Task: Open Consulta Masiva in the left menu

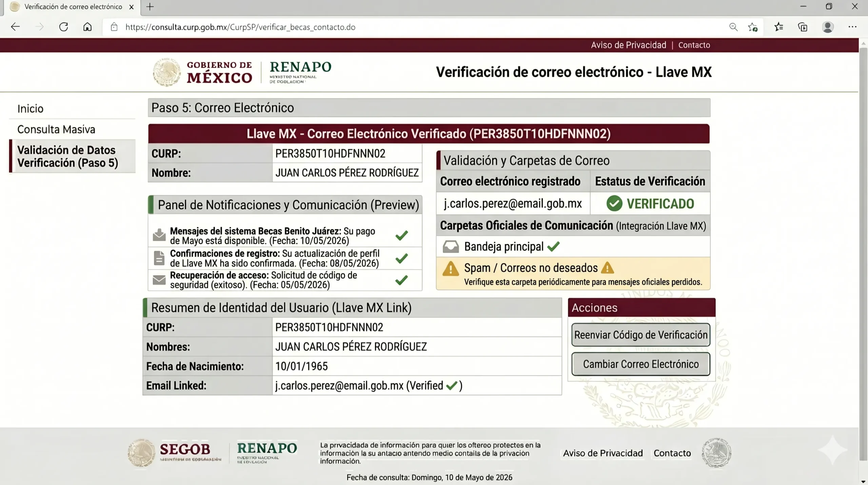Action: (56, 129)
